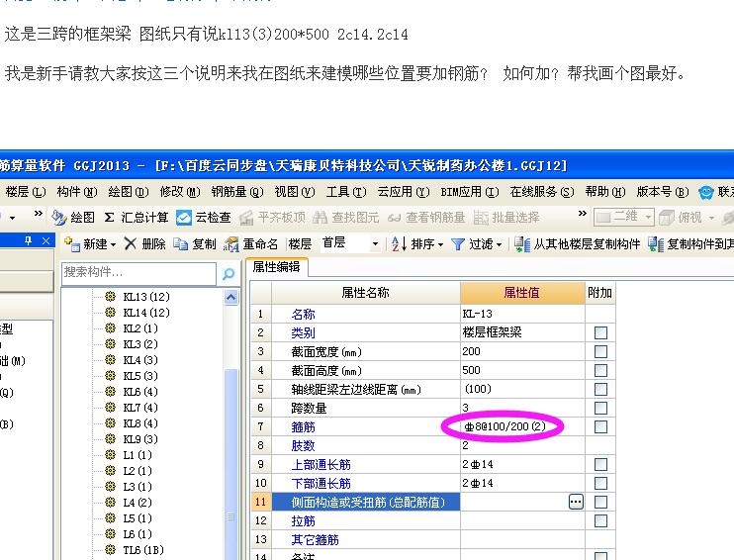
Task: Click the 俯视 view cube icon
Action: (x=666, y=218)
